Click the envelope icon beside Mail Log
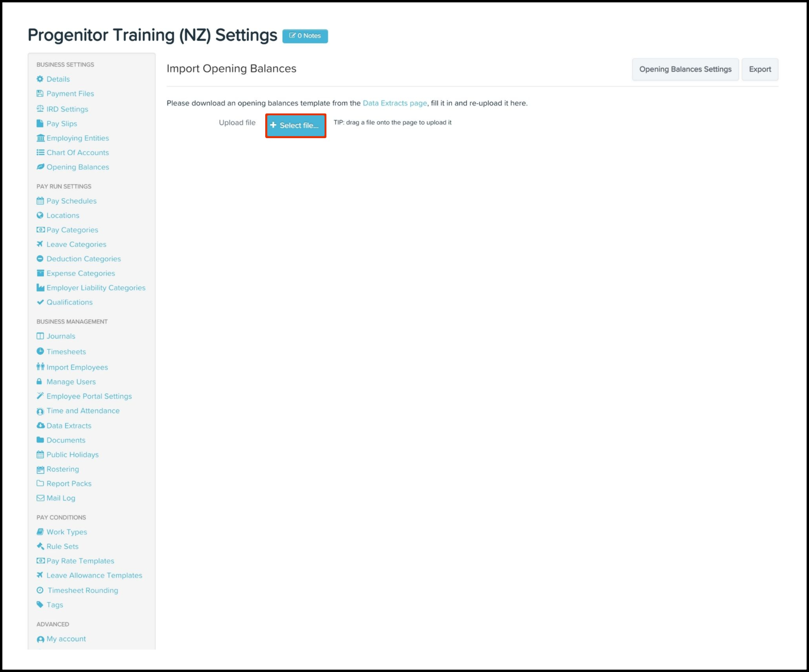 (40, 498)
